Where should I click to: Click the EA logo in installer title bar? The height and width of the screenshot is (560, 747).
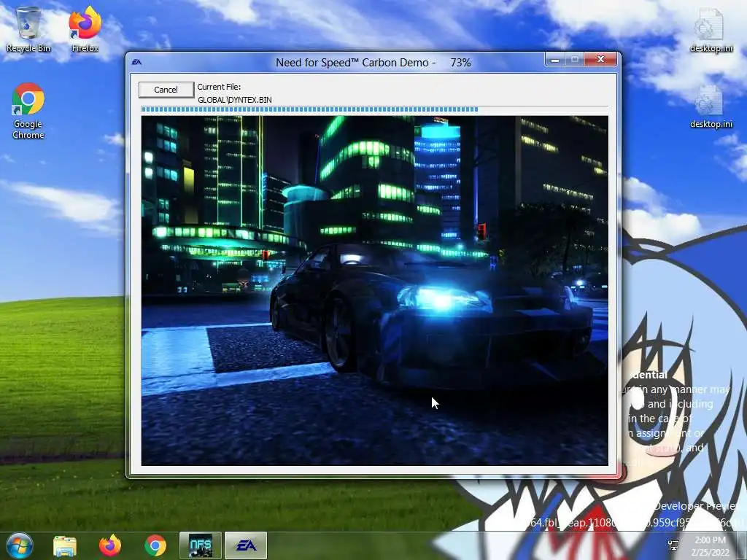(x=136, y=63)
